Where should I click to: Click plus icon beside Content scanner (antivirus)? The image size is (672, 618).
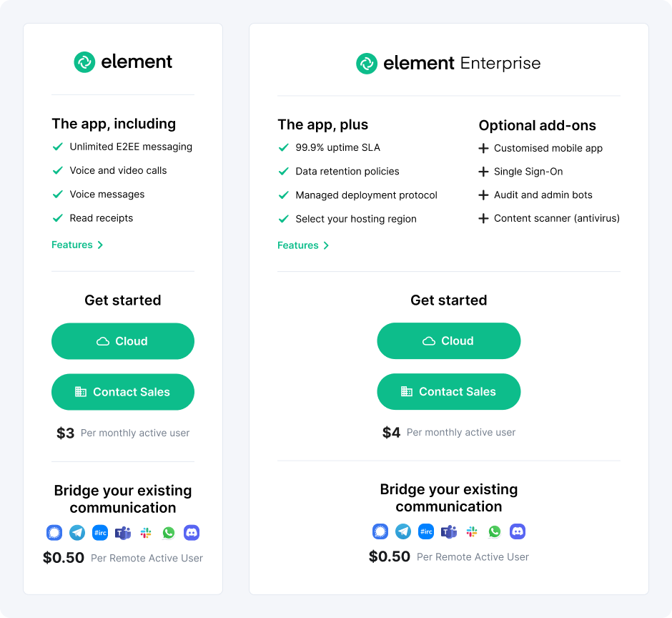pos(483,218)
